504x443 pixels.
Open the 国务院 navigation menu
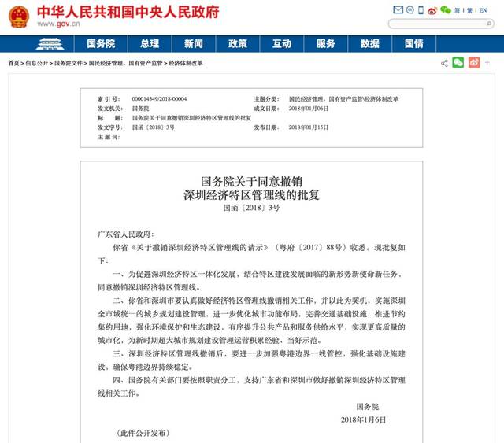[101, 44]
